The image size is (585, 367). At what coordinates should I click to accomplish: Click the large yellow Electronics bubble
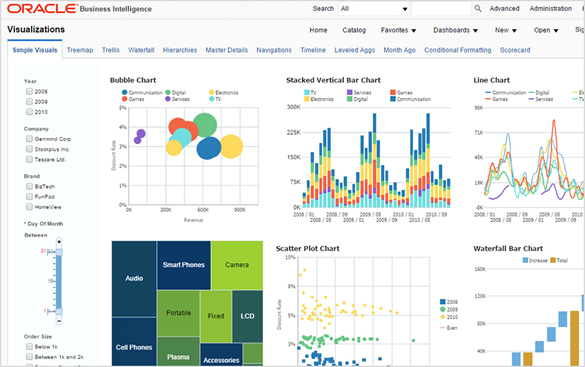pos(231,147)
